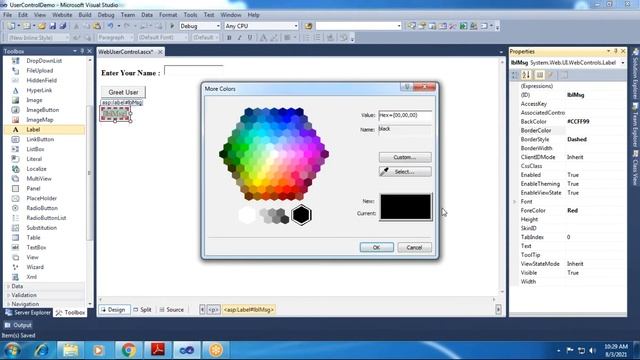The image size is (640, 360).
Task: Click the Media Player taskbar icon
Action: 98,350
